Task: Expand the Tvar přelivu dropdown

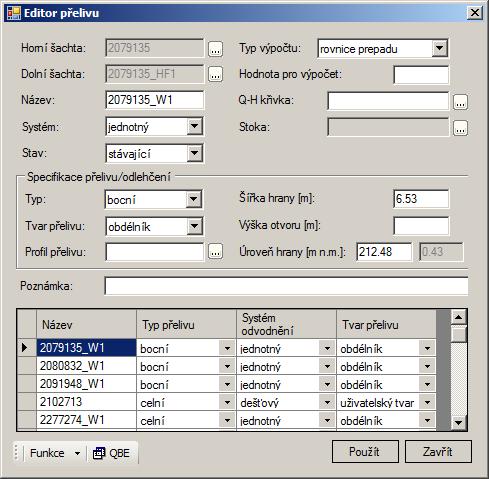Action: 194,226
